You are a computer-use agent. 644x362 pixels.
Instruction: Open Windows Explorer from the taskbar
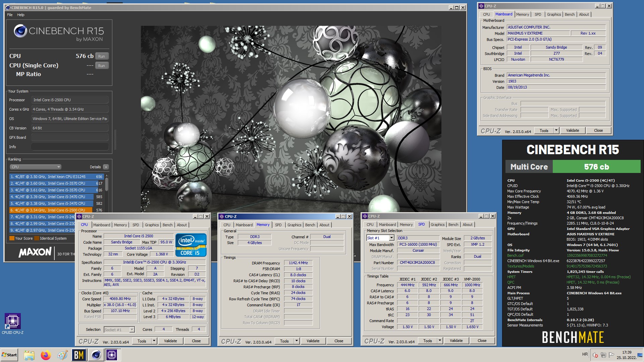[x=29, y=355]
